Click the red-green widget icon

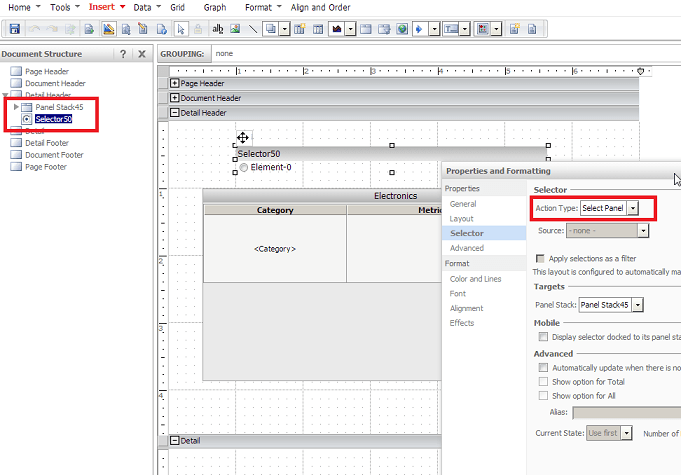coord(483,29)
